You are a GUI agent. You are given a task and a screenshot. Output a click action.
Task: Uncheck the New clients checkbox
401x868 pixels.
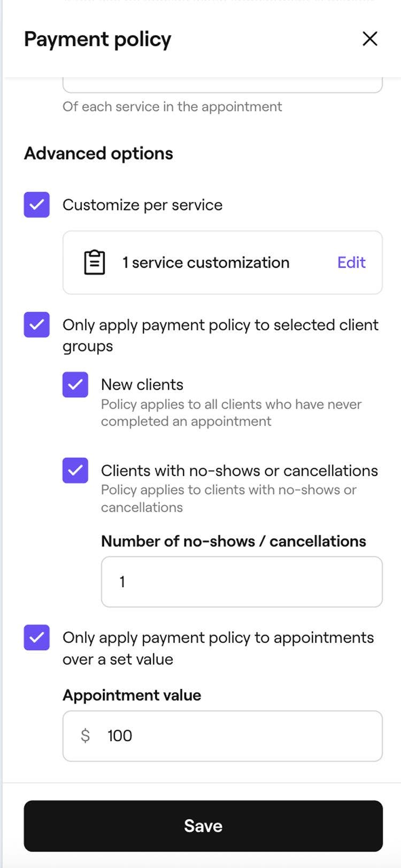coord(75,385)
